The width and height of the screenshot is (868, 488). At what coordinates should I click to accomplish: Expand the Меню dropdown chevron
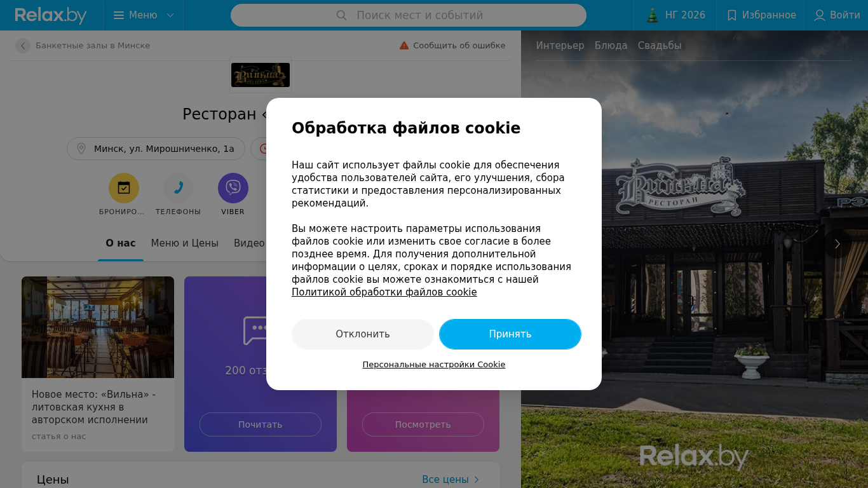coord(170,15)
